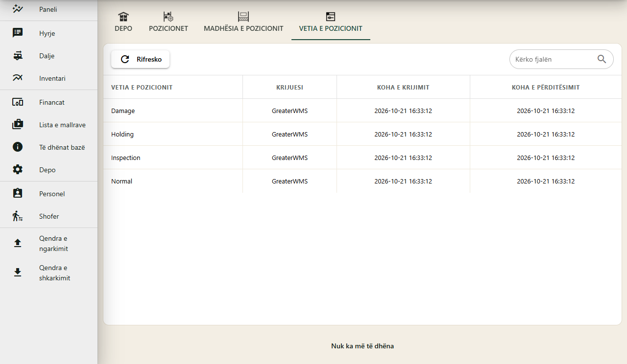The width and height of the screenshot is (627, 364).
Task: Go to Financat in the sidebar
Action: tap(48, 102)
